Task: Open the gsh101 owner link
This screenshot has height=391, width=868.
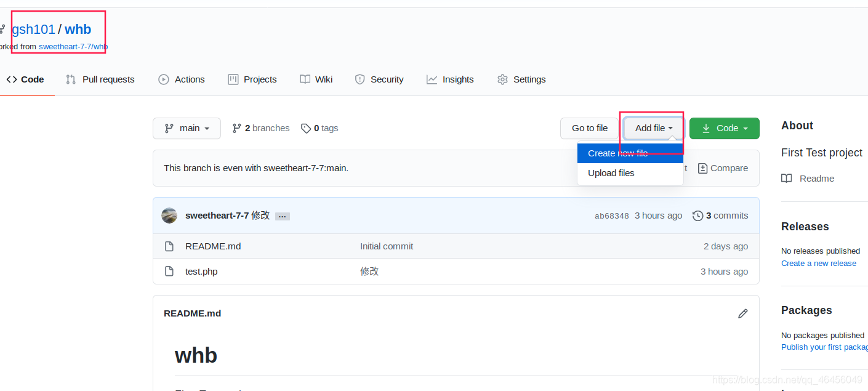Action: pos(34,29)
